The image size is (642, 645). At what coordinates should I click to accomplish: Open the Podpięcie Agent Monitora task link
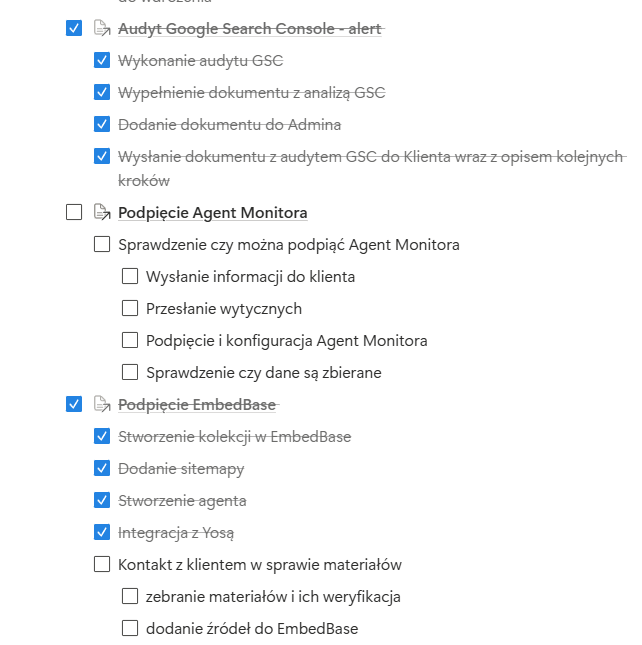[212, 212]
